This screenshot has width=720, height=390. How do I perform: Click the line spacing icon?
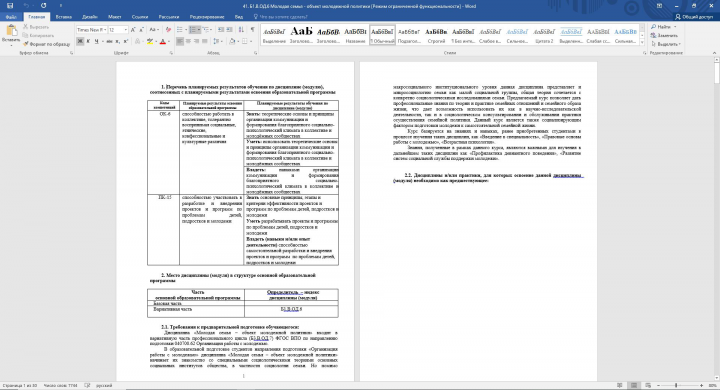(x=217, y=41)
